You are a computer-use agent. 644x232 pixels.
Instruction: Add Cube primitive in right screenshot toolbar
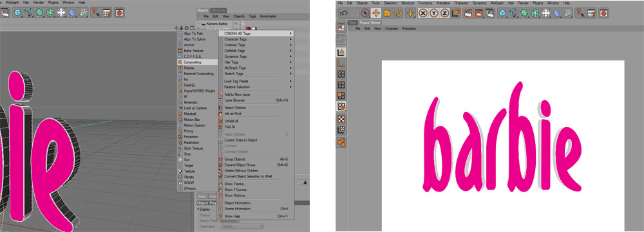[502, 13]
